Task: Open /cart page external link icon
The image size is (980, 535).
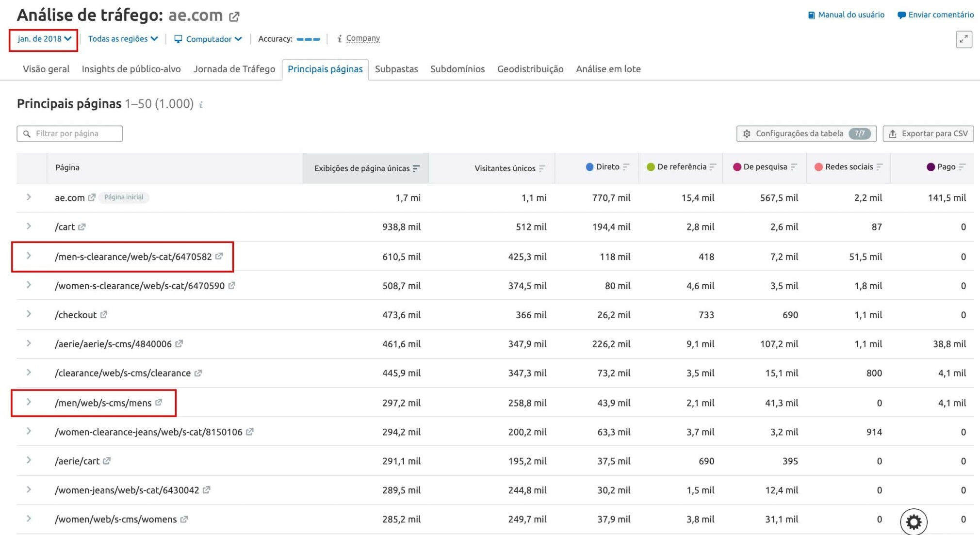Action: [x=82, y=227]
